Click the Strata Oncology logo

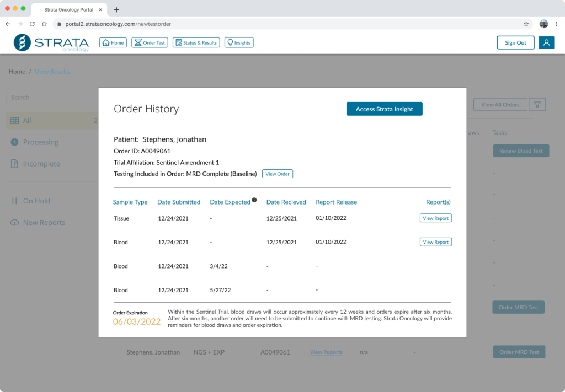click(51, 43)
